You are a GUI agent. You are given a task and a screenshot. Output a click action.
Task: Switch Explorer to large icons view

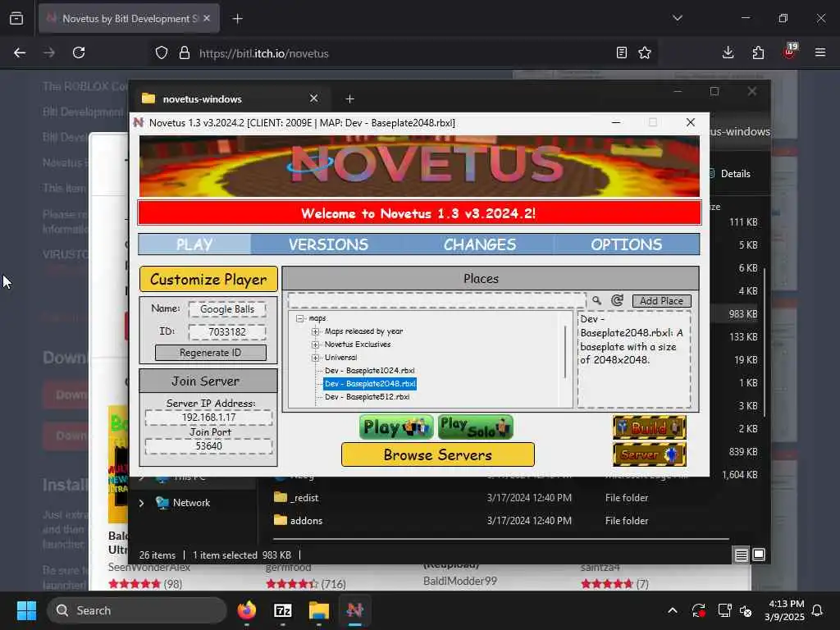pyautogui.click(x=759, y=555)
